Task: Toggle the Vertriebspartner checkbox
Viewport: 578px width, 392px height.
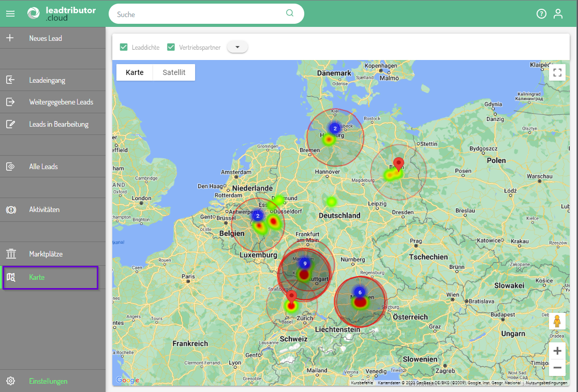Action: [171, 47]
